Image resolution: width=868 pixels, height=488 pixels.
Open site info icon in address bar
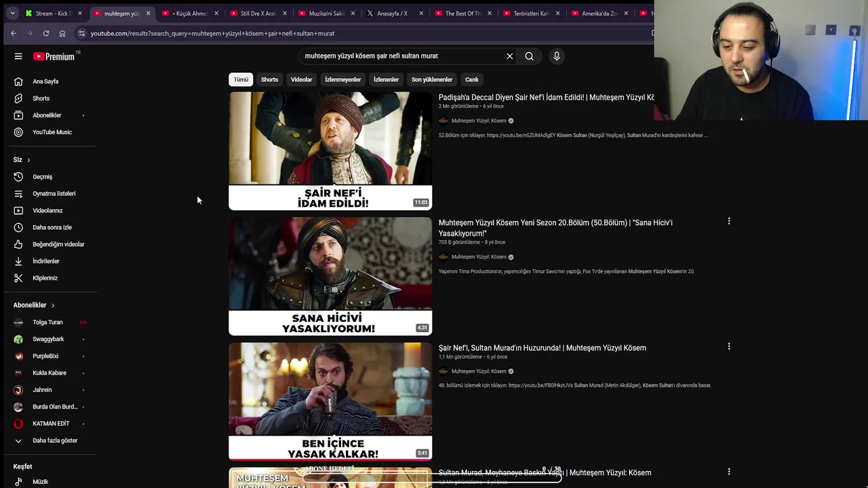point(81,33)
